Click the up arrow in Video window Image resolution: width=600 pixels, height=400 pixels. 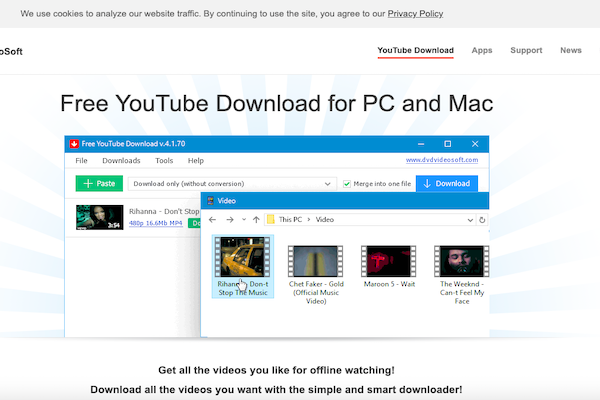tap(256, 220)
